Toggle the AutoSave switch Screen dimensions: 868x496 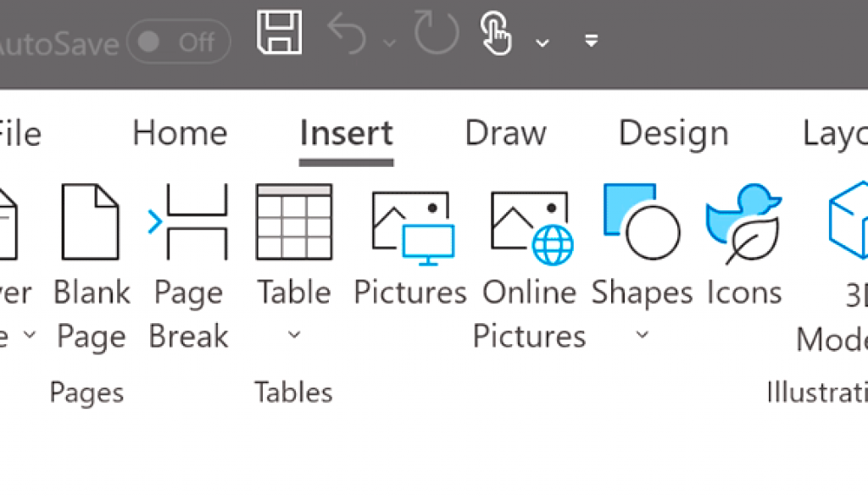[x=178, y=42]
